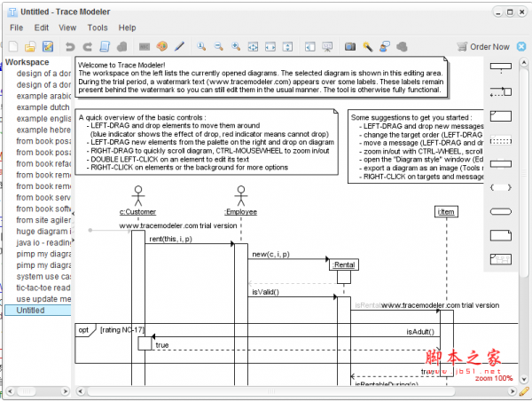Screen dimensions: 532x402
Task: Open diagram style via color palette icon
Action: [161, 46]
